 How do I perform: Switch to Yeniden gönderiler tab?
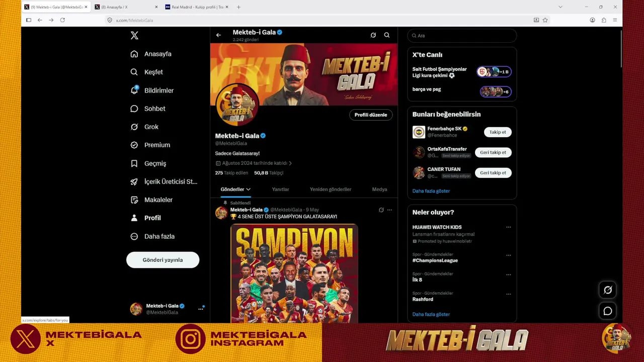331,190
